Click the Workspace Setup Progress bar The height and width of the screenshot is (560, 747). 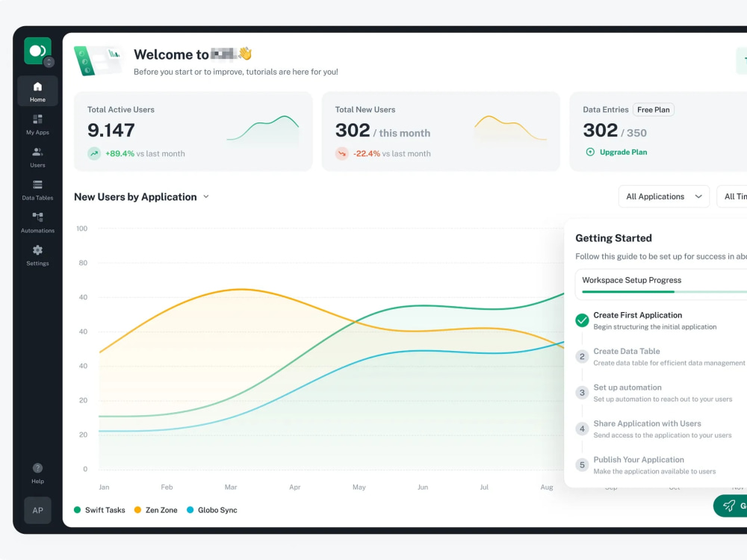(x=665, y=291)
